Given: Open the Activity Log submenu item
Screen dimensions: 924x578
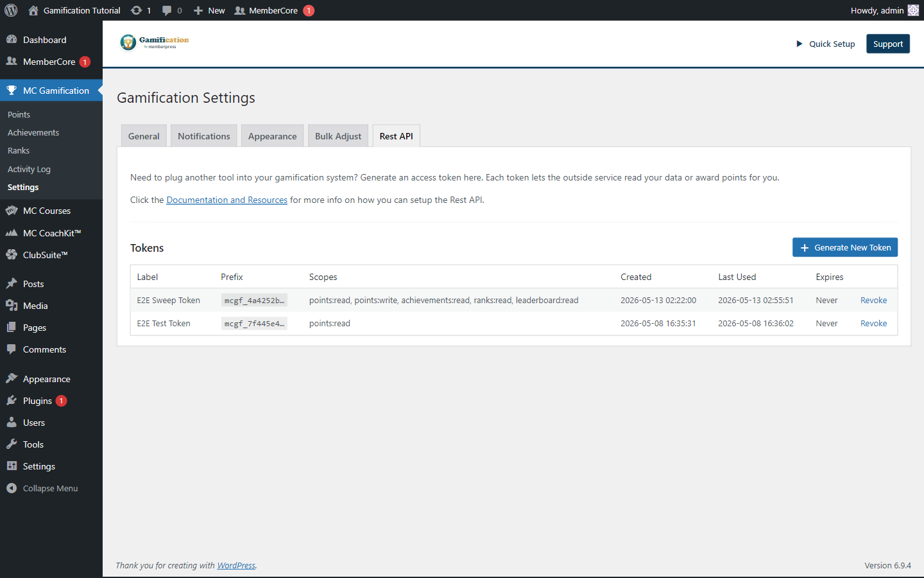Looking at the screenshot, I should [29, 169].
